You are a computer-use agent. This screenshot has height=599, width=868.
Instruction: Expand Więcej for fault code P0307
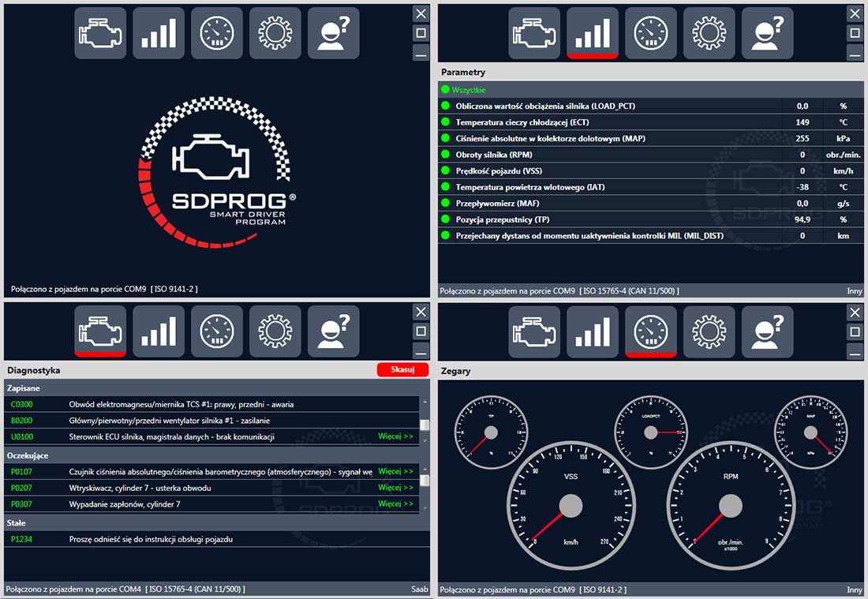pyautogui.click(x=395, y=504)
